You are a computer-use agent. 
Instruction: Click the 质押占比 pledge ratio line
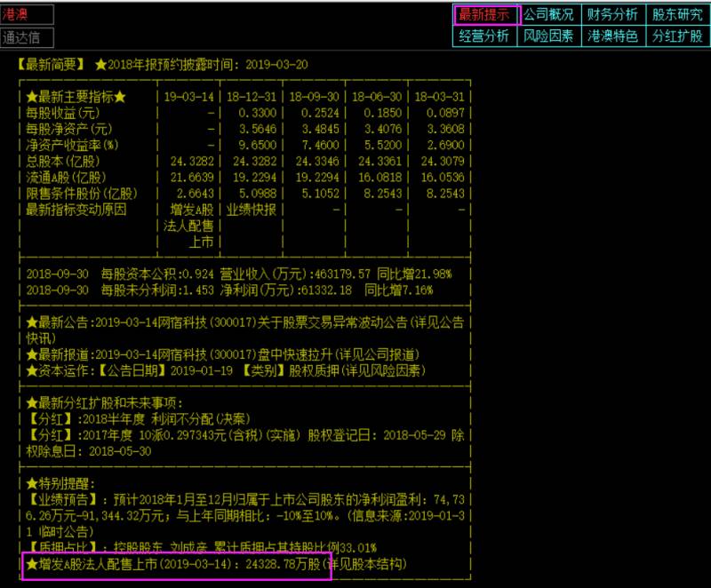coord(201,548)
